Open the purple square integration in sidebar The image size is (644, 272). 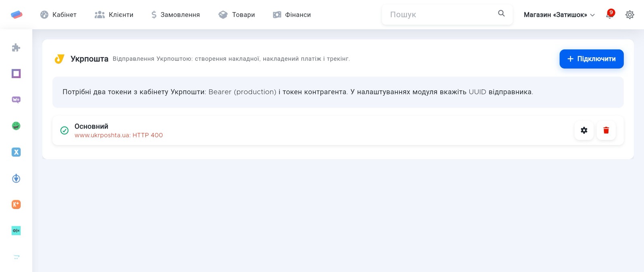tap(16, 74)
